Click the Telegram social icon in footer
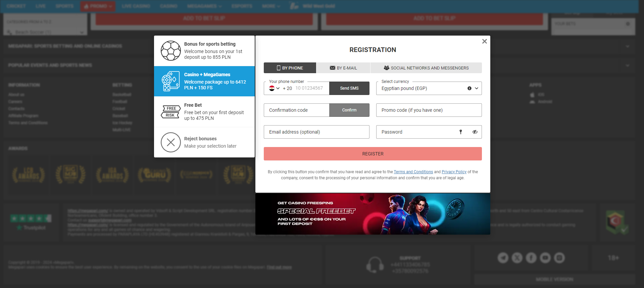The height and width of the screenshot is (288, 644). coord(503,258)
